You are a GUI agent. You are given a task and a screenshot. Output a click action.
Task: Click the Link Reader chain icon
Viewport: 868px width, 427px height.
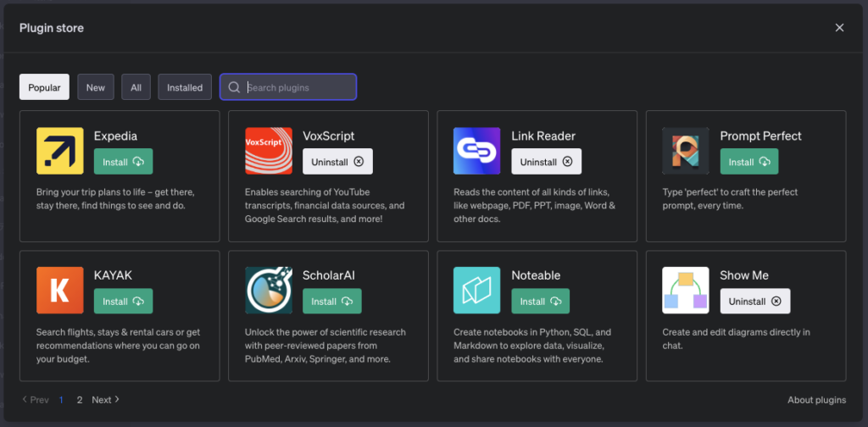477,151
